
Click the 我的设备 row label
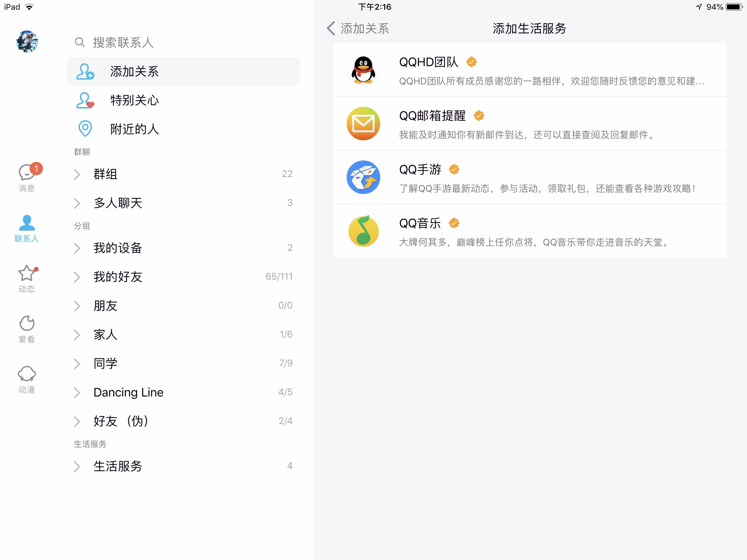[x=118, y=248]
